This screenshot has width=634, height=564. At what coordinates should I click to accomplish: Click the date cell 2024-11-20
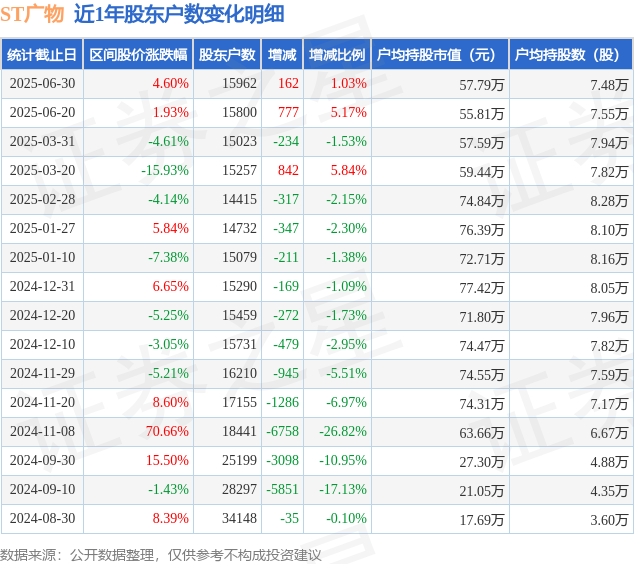(x=42, y=402)
